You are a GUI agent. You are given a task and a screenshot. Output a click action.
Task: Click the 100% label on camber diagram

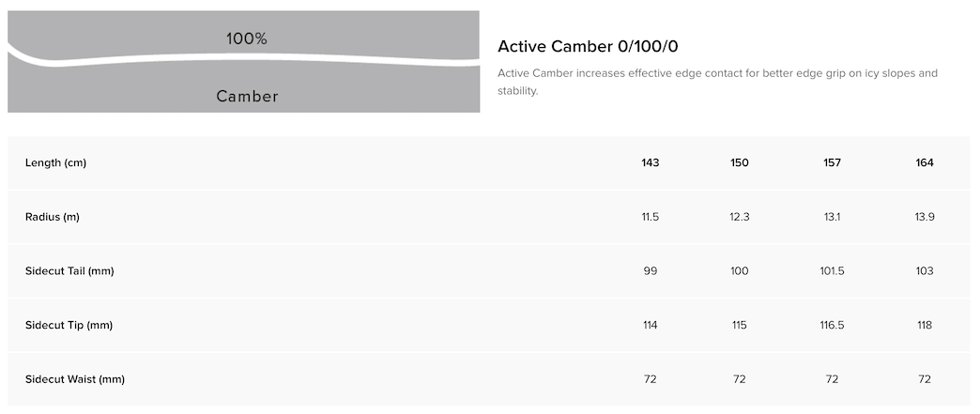[247, 39]
